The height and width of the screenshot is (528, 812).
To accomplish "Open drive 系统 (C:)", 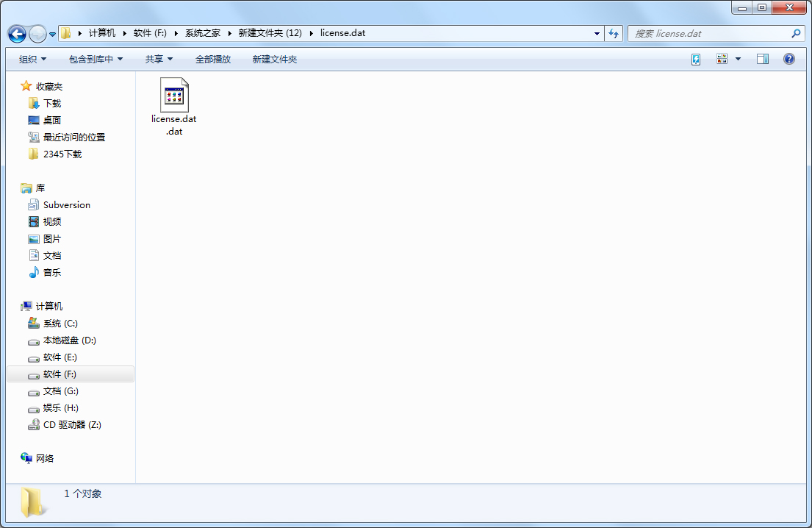I will tap(60, 324).
